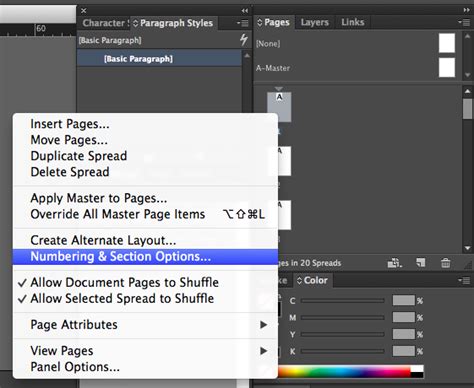Select the A-Master page thumbnail
This screenshot has width=474, height=388.
[x=447, y=67]
